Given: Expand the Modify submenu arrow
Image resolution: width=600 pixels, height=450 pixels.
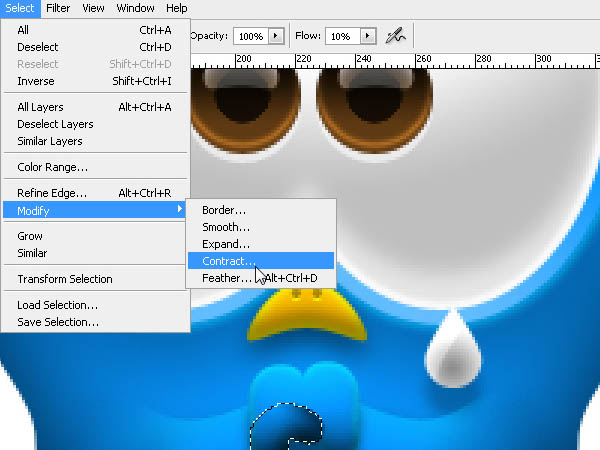Looking at the screenshot, I should [x=179, y=209].
